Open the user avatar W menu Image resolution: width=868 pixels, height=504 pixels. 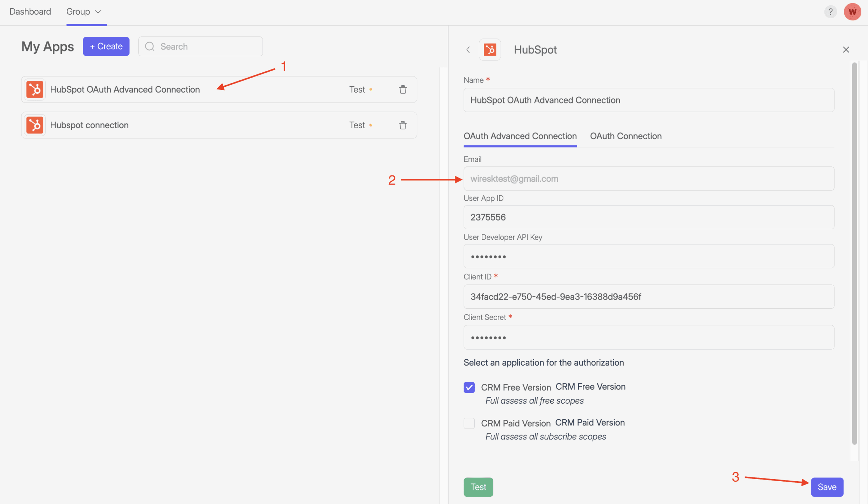click(x=852, y=12)
